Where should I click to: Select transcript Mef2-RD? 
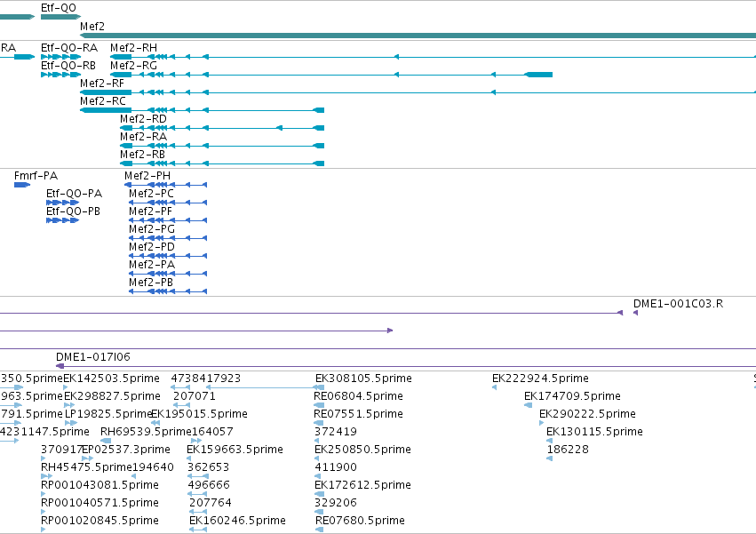(222, 128)
